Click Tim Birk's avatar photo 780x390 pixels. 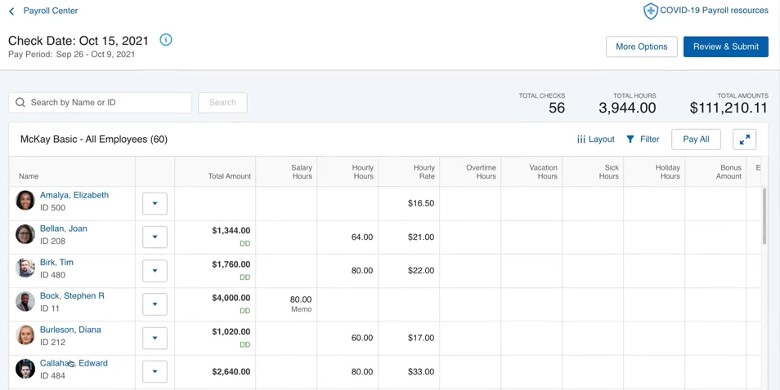pyautogui.click(x=25, y=268)
